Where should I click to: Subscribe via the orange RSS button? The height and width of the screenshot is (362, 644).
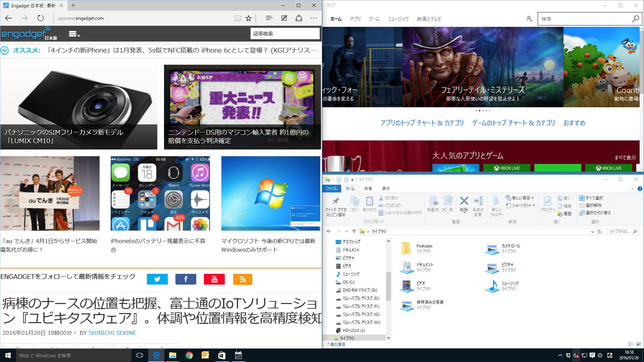[243, 279]
